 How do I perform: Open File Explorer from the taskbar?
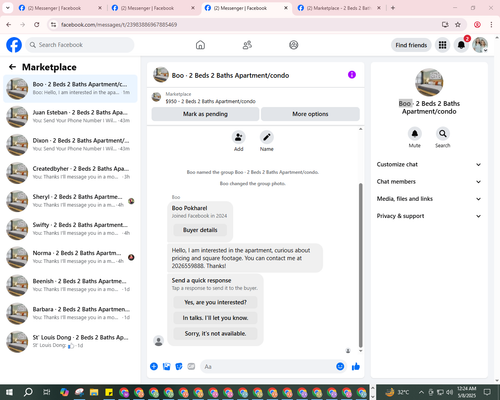click(94, 392)
